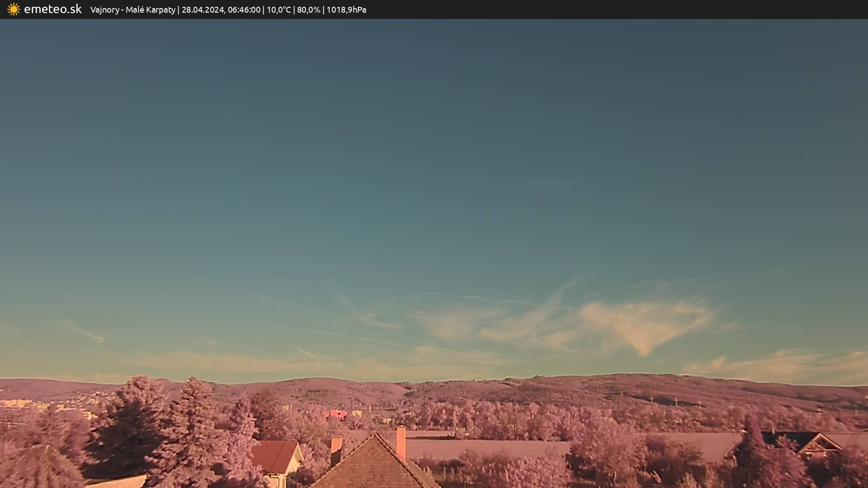Click the Vajnory - Malé Karpaty location label
The height and width of the screenshot is (488, 868).
tap(132, 10)
